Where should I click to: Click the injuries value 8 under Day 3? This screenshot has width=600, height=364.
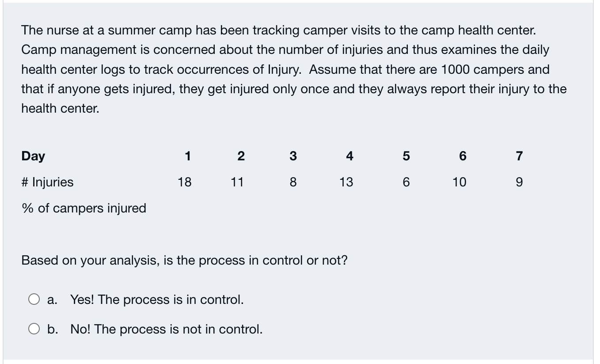pos(292,182)
